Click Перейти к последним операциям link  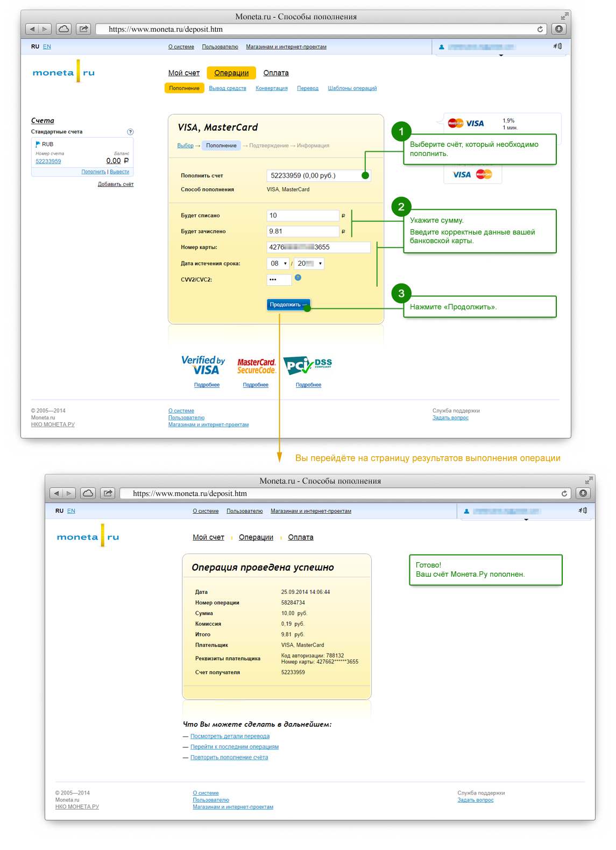(235, 747)
